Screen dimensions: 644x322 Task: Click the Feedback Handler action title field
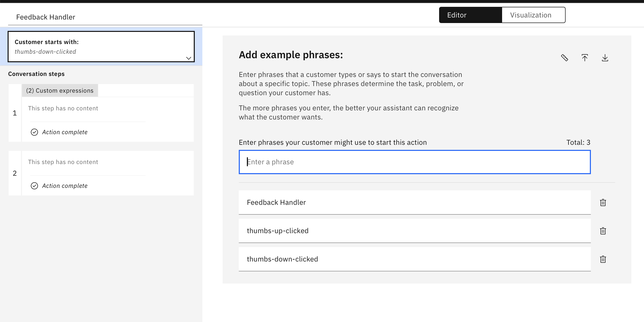[46, 17]
